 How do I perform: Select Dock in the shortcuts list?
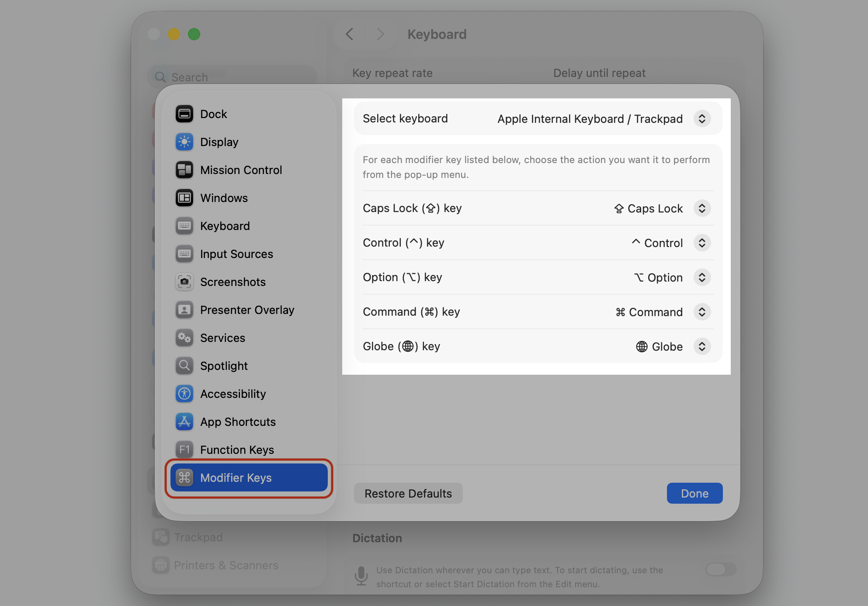[249, 114]
